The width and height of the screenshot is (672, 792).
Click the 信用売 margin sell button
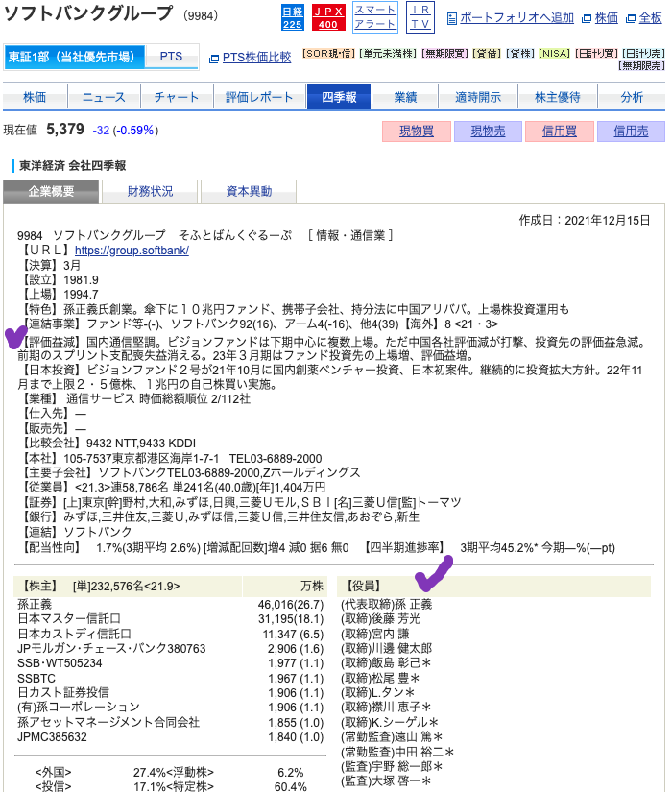pos(631,132)
